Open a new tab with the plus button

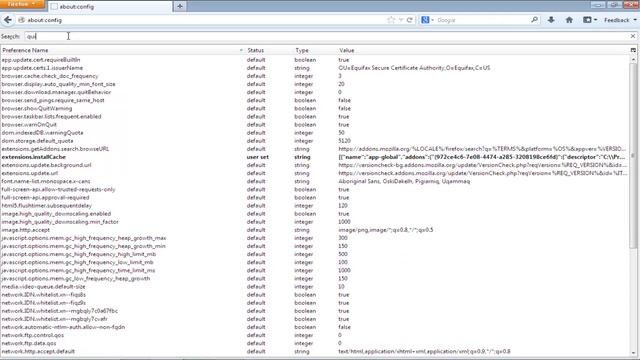(x=180, y=6)
